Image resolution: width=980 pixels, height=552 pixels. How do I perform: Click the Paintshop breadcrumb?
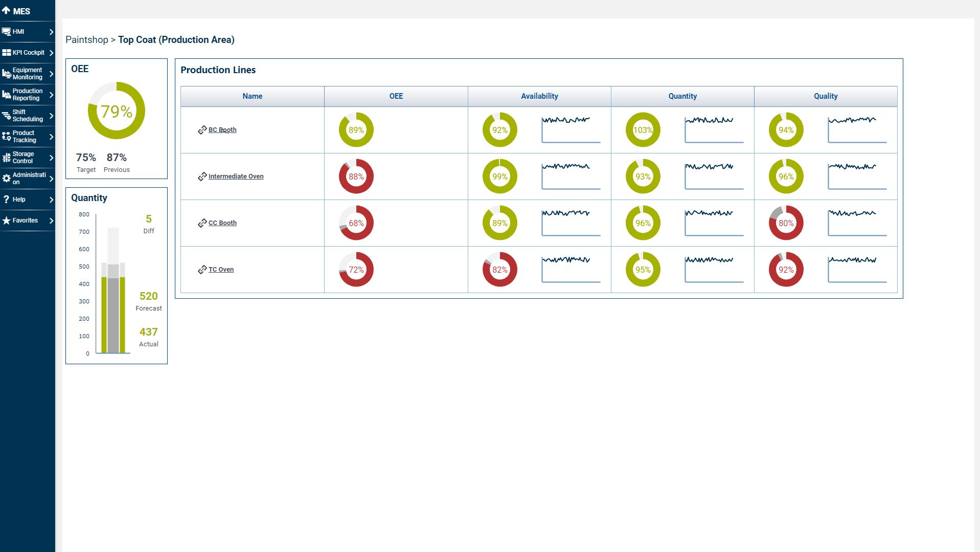[x=86, y=40]
